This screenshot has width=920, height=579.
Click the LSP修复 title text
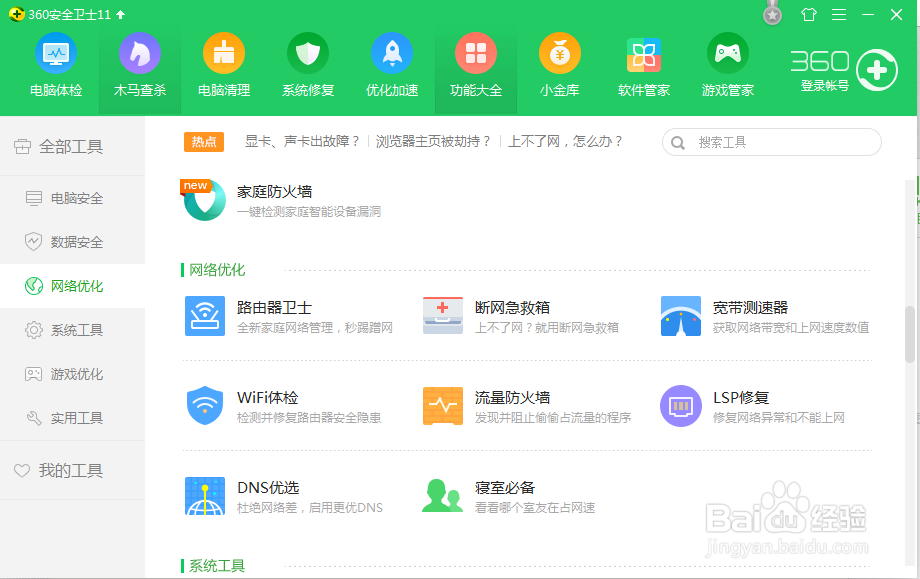(x=741, y=398)
